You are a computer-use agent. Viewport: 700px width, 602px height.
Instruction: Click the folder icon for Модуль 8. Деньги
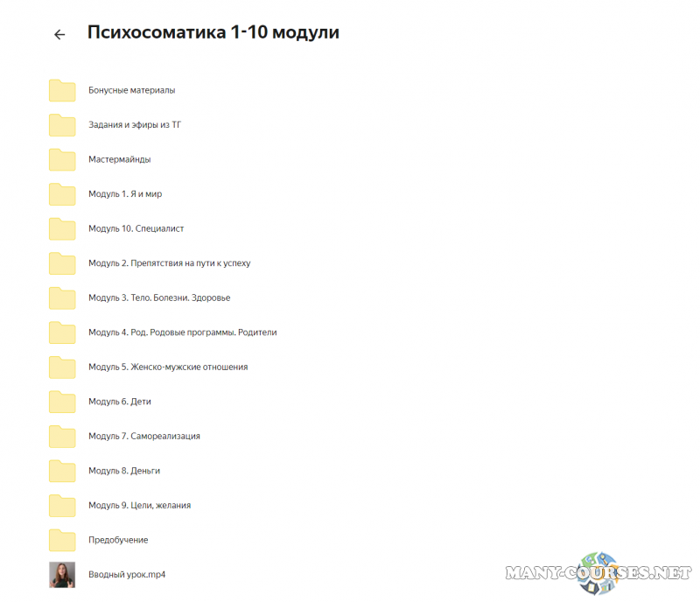61,471
